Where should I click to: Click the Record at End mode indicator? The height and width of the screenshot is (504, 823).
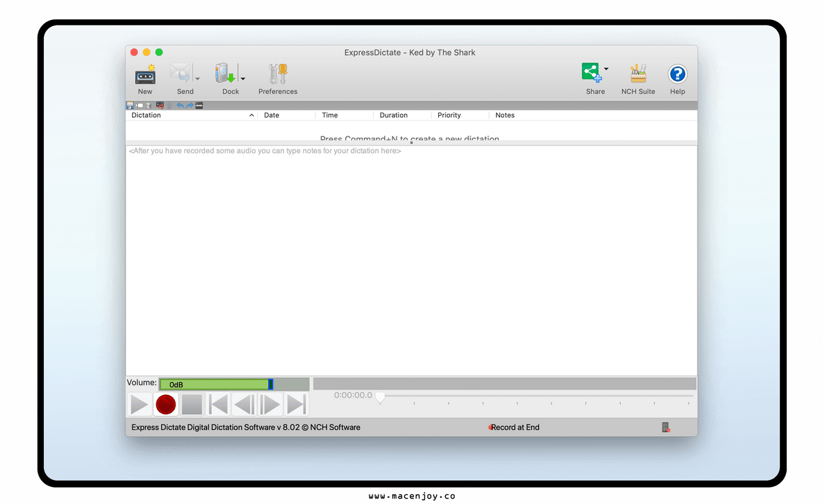(x=514, y=427)
